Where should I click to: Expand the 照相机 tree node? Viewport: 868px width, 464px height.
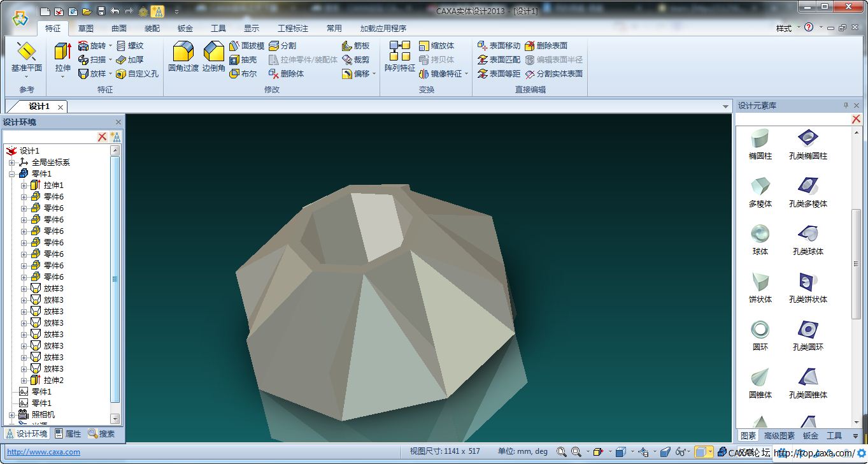pyautogui.click(x=12, y=415)
